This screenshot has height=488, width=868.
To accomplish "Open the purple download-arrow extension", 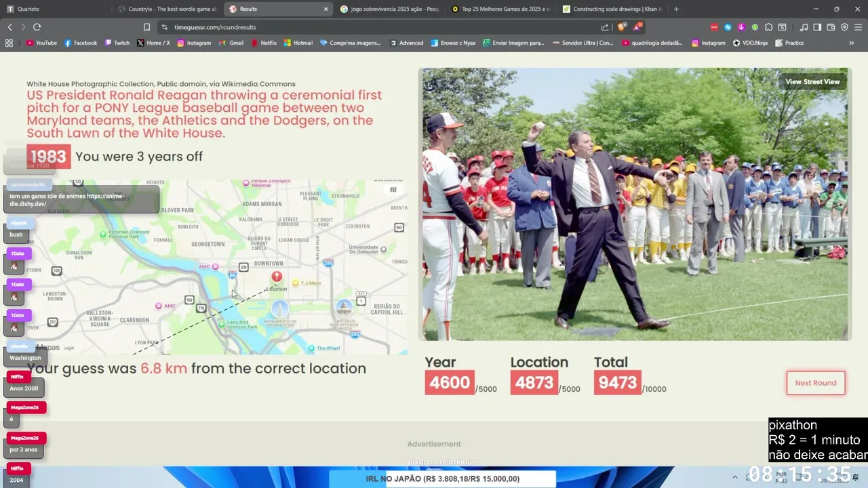I will click(741, 27).
